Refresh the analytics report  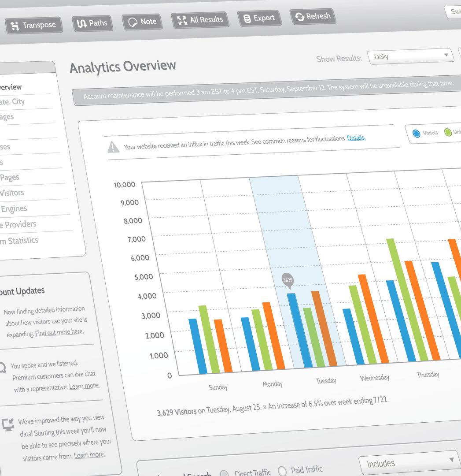click(313, 17)
